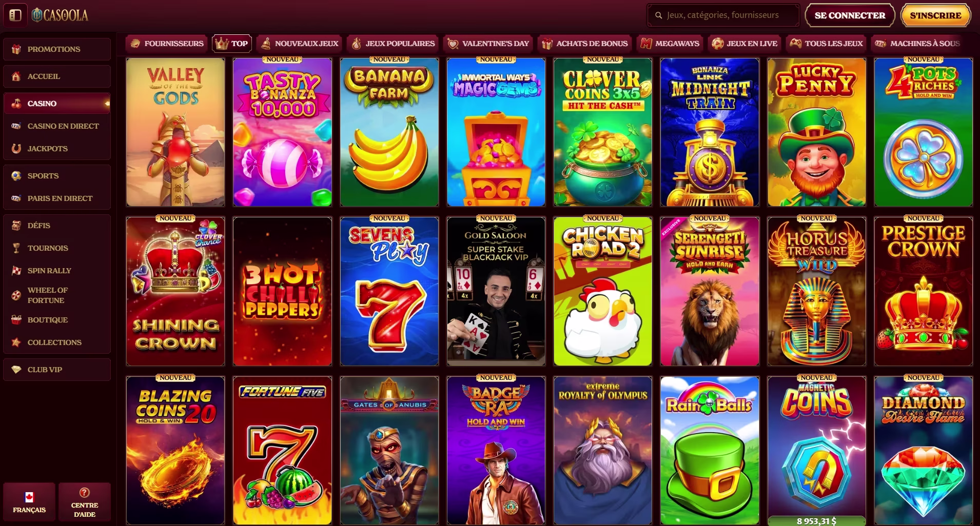Switch to the Megaways tab
This screenshot has width=980, height=526.
tap(670, 44)
